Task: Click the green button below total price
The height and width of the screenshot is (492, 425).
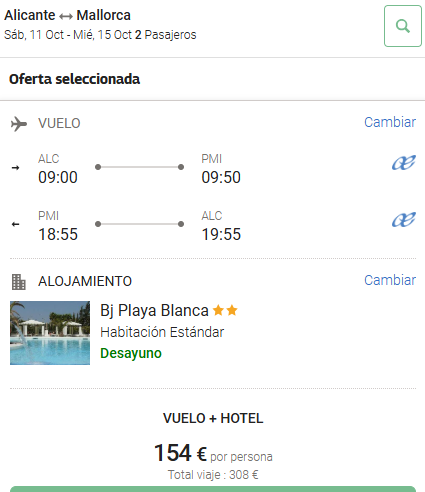Action: point(213,489)
